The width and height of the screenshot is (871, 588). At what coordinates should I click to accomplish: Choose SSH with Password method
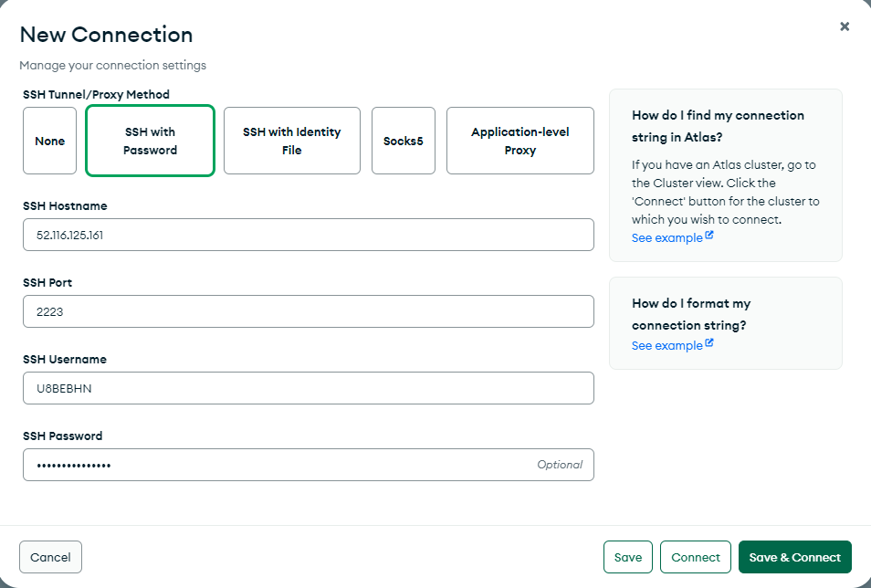[x=151, y=141]
